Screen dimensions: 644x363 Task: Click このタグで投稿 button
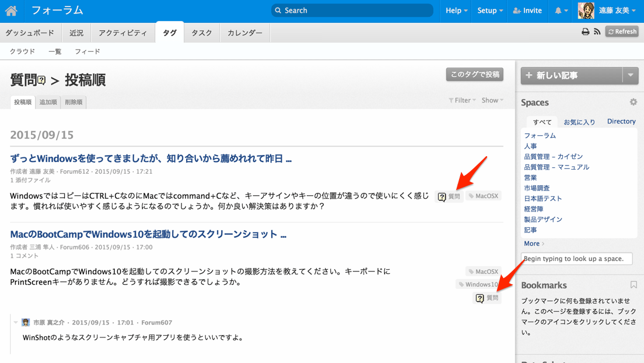point(475,75)
